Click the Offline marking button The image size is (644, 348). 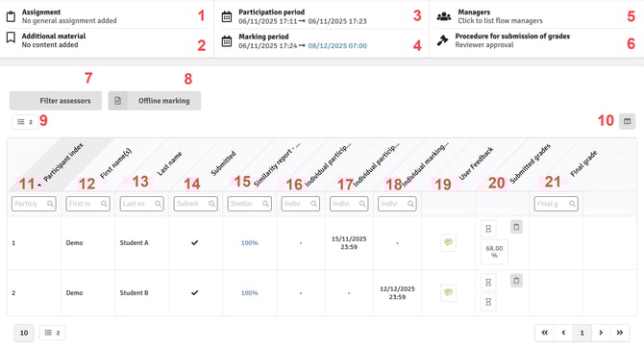(155, 101)
